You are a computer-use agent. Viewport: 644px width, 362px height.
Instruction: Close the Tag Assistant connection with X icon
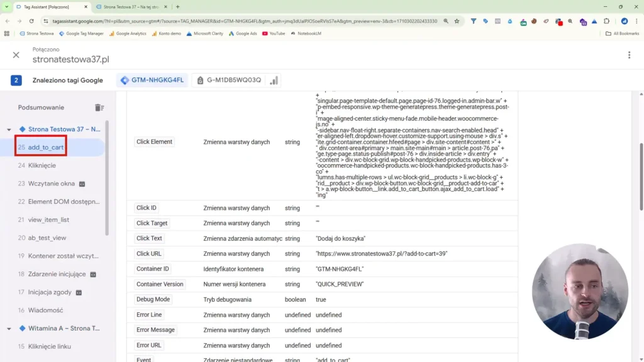[x=16, y=55]
